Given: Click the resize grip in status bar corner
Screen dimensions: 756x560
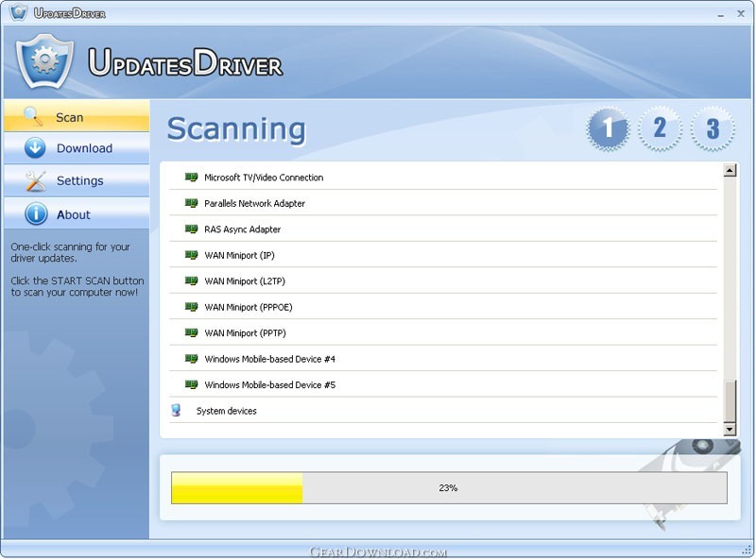Looking at the screenshot, I should pos(747,550).
